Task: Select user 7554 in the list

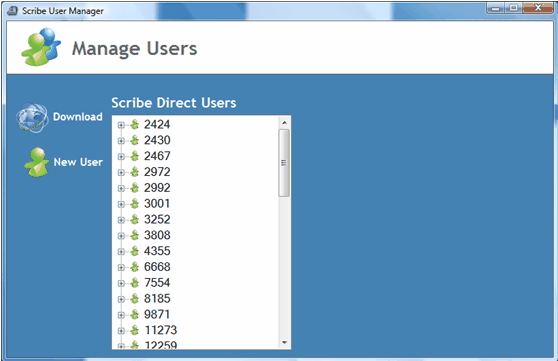Action: click(x=157, y=283)
